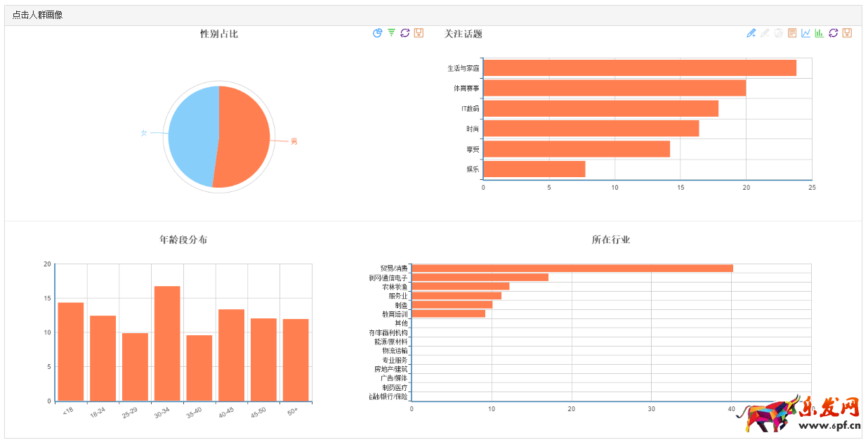Click the 娱乐 topic bar
The width and height of the screenshot is (868, 440).
coord(534,169)
